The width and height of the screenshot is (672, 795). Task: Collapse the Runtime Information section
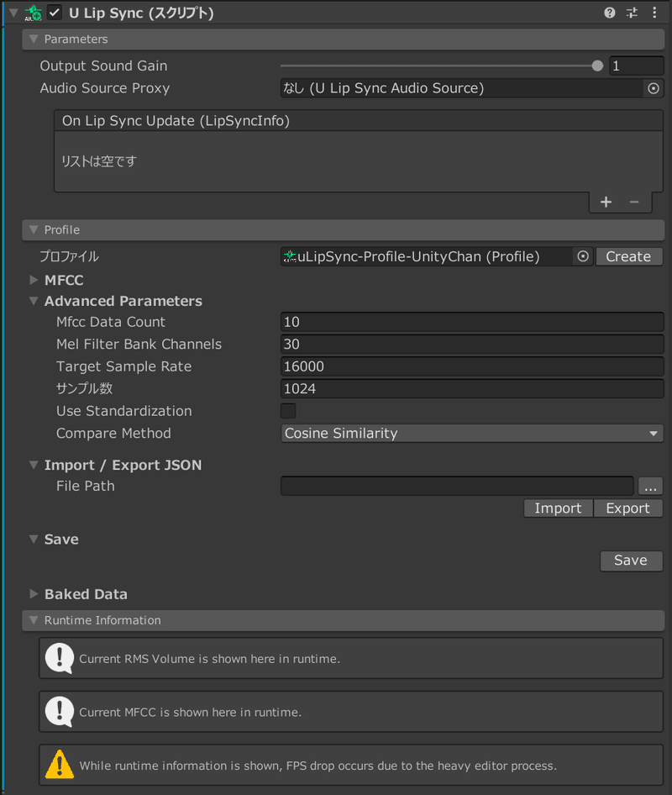pyautogui.click(x=32, y=620)
